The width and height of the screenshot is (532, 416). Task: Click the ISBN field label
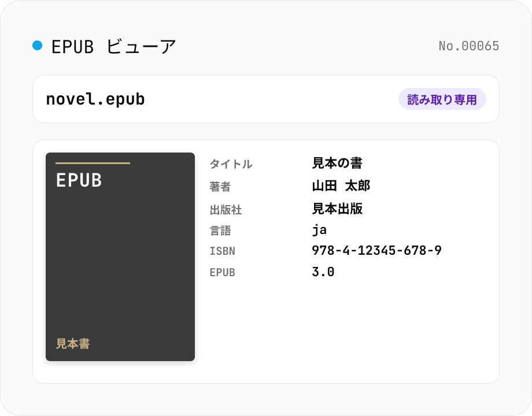[222, 251]
